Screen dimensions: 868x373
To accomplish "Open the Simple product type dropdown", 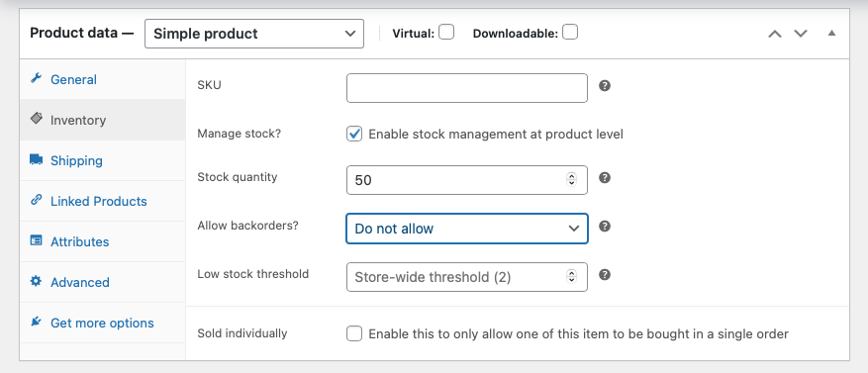I will point(254,34).
